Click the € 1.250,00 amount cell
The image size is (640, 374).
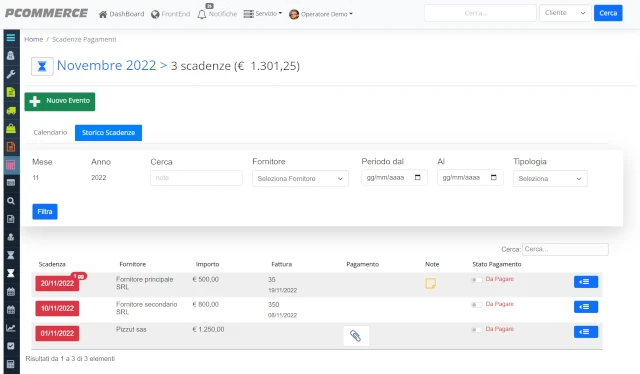[208, 329]
